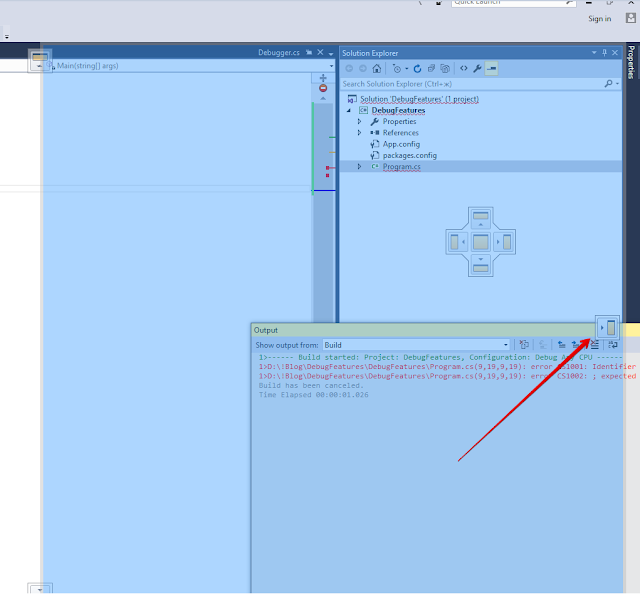This screenshot has height=594, width=640.
Task: Close the Solution Explorer panel
Action: [615, 53]
